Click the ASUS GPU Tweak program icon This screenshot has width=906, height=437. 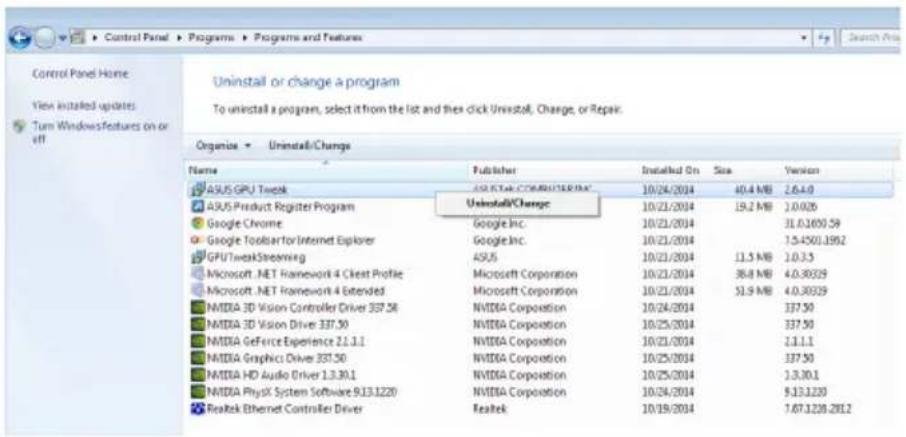pos(198,189)
